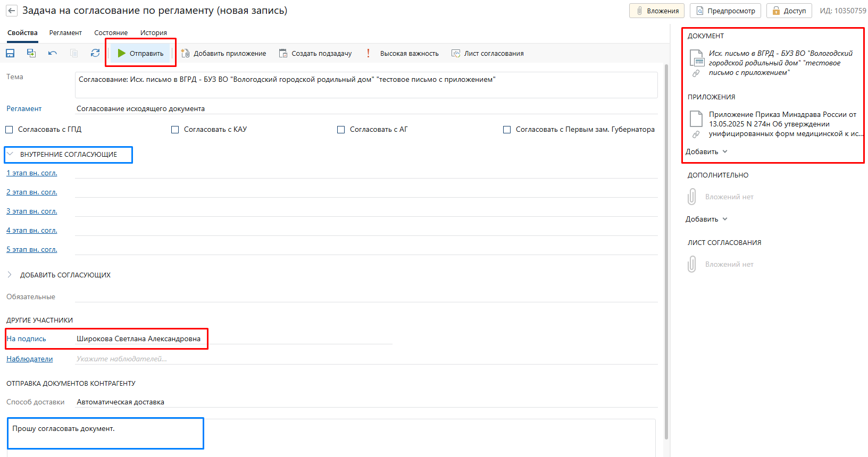Click the undo arrow icon
This screenshot has height=457, width=868.
pos(52,53)
